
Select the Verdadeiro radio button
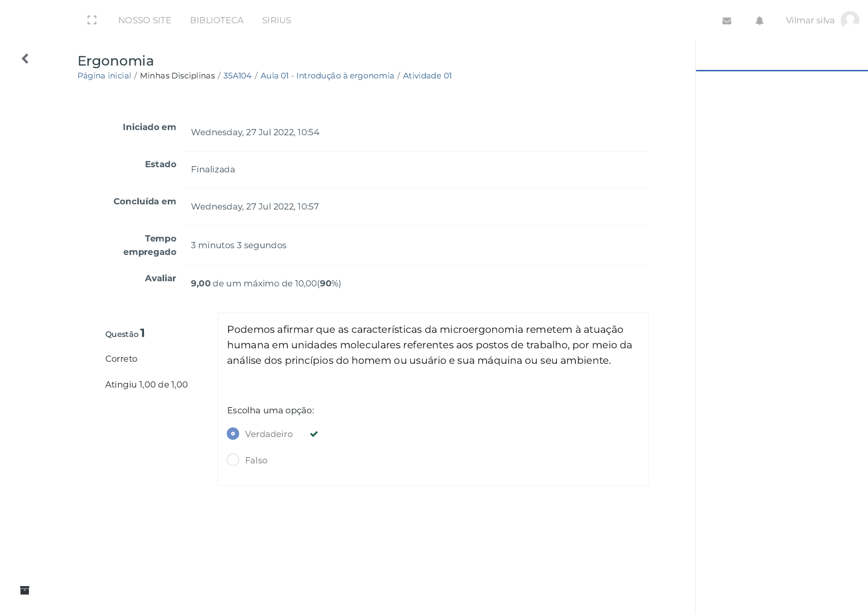[x=233, y=433]
